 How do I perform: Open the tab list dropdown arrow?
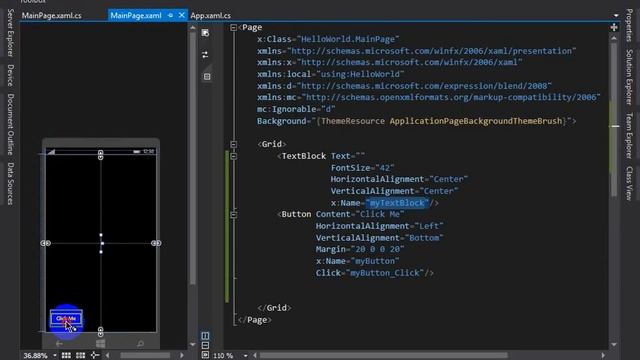(x=616, y=16)
